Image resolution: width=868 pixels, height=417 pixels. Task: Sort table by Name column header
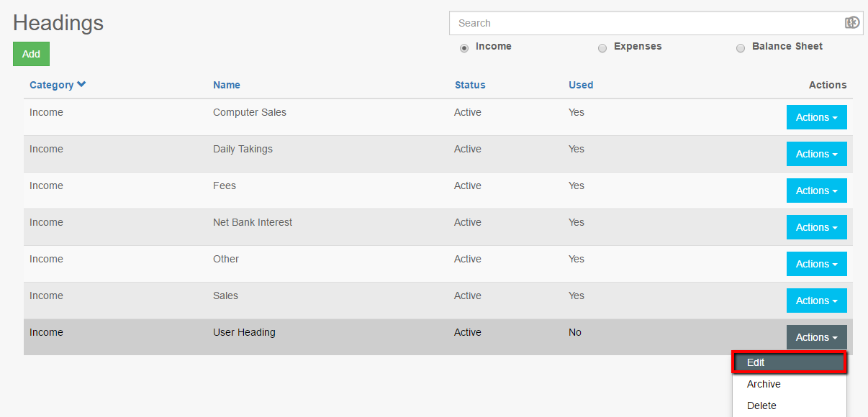tap(227, 85)
